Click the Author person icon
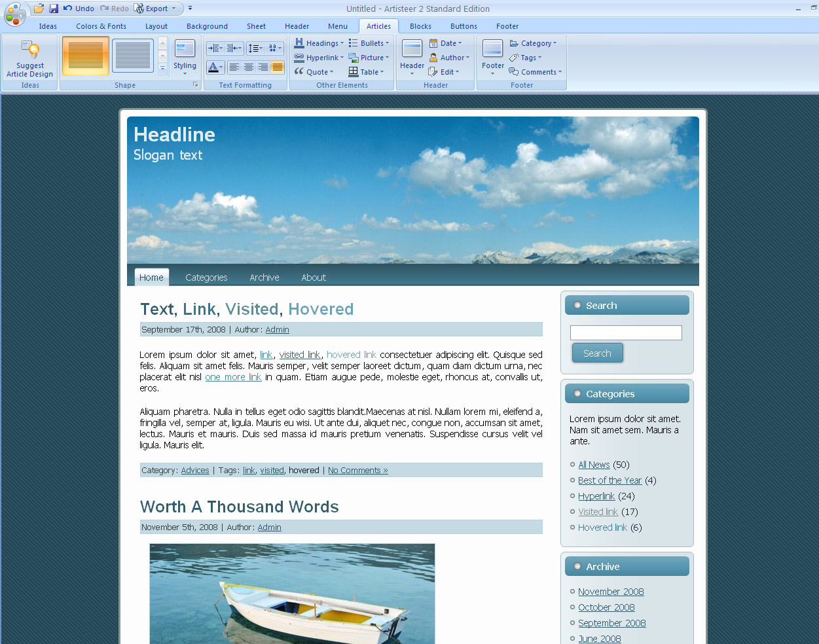This screenshot has width=819, height=644. (433, 58)
